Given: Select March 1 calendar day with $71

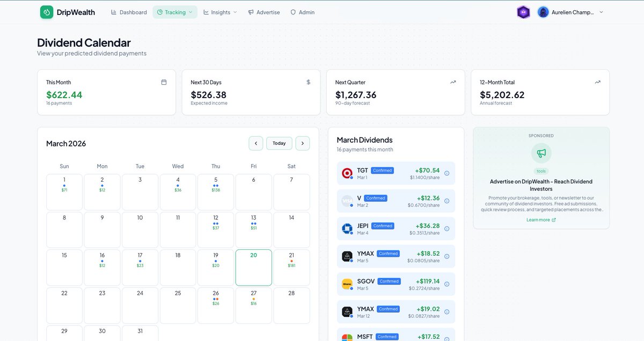Looking at the screenshot, I should pyautogui.click(x=64, y=192).
